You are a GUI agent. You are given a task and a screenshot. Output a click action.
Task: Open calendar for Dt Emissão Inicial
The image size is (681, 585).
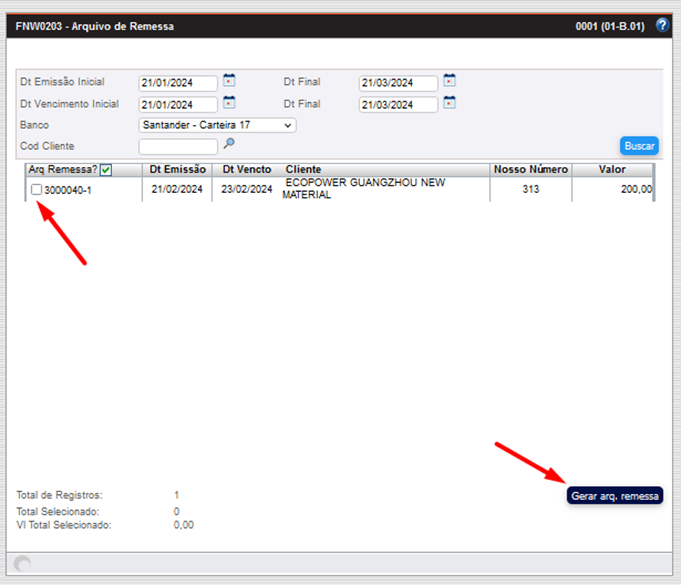coord(229,80)
